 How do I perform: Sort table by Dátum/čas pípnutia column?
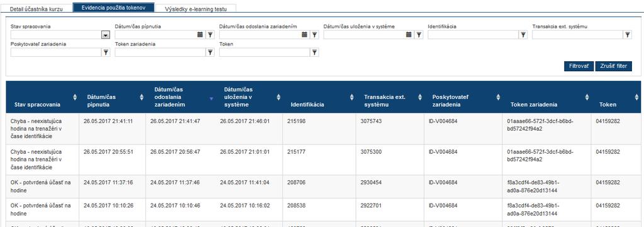pos(142,97)
